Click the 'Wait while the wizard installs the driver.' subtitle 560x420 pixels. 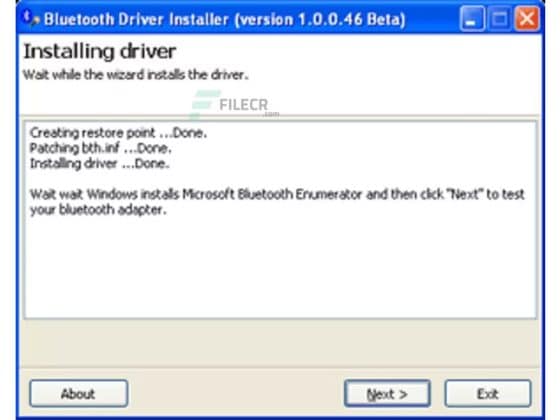coord(136,75)
